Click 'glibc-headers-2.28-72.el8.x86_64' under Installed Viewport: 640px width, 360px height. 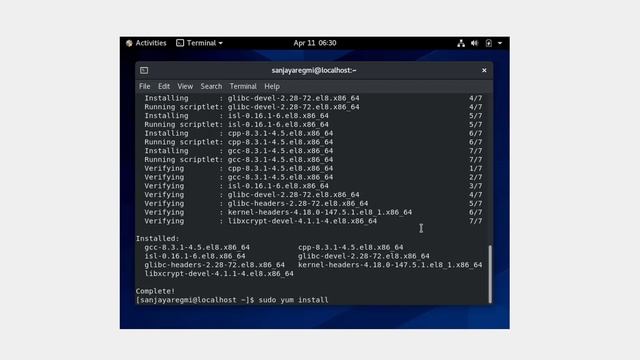[214, 265]
